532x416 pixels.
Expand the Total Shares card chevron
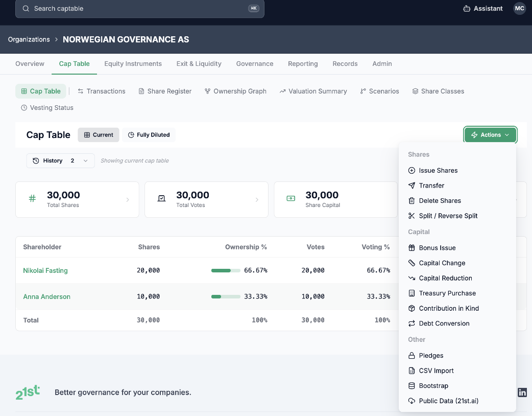click(x=128, y=200)
